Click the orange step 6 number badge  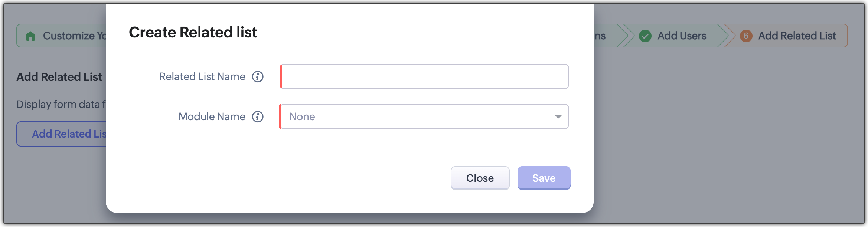pyautogui.click(x=746, y=36)
